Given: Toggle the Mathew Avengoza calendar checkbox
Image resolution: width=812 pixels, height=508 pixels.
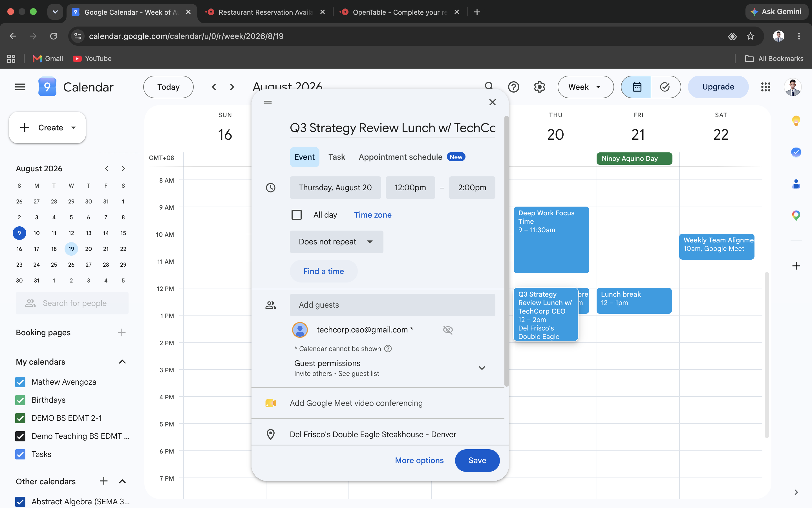Looking at the screenshot, I should click(x=21, y=382).
